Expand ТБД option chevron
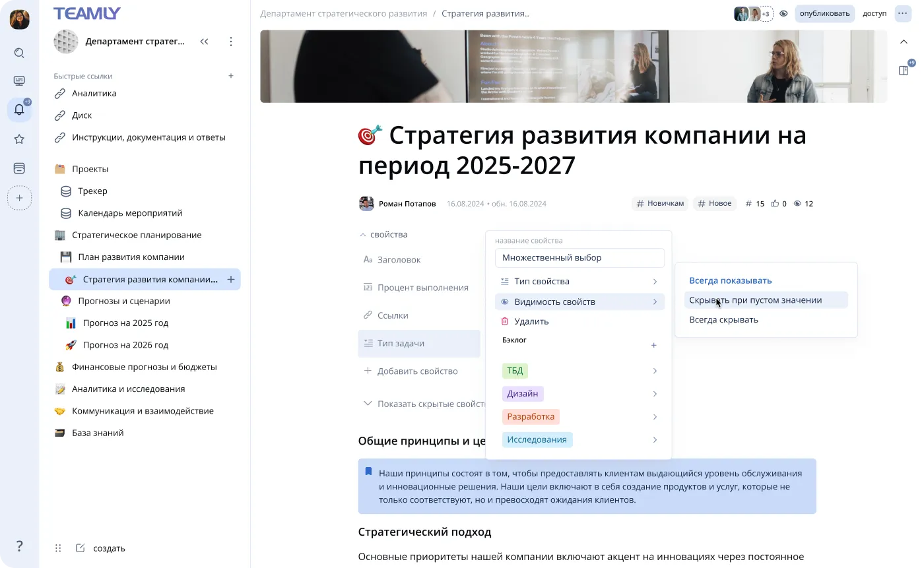 pyautogui.click(x=655, y=371)
